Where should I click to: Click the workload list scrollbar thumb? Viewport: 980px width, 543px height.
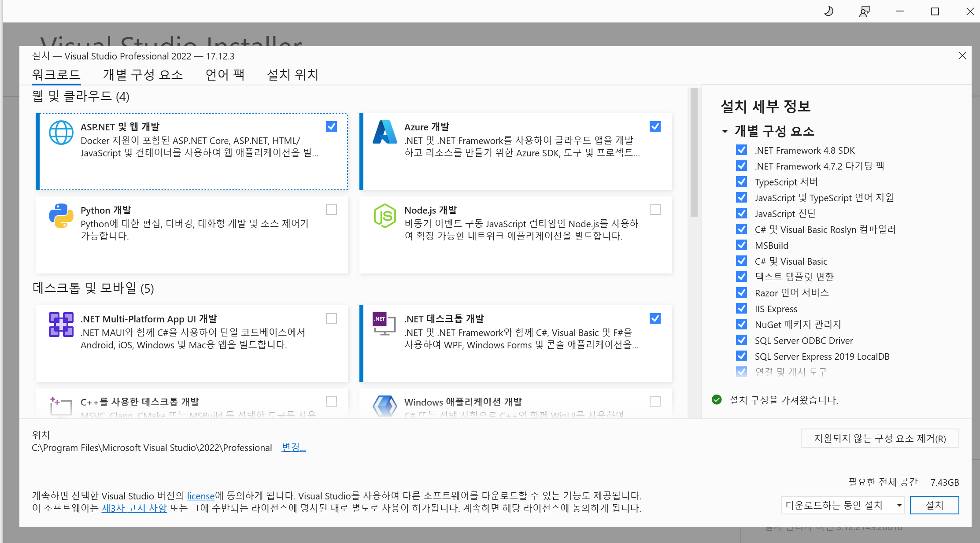click(x=694, y=152)
